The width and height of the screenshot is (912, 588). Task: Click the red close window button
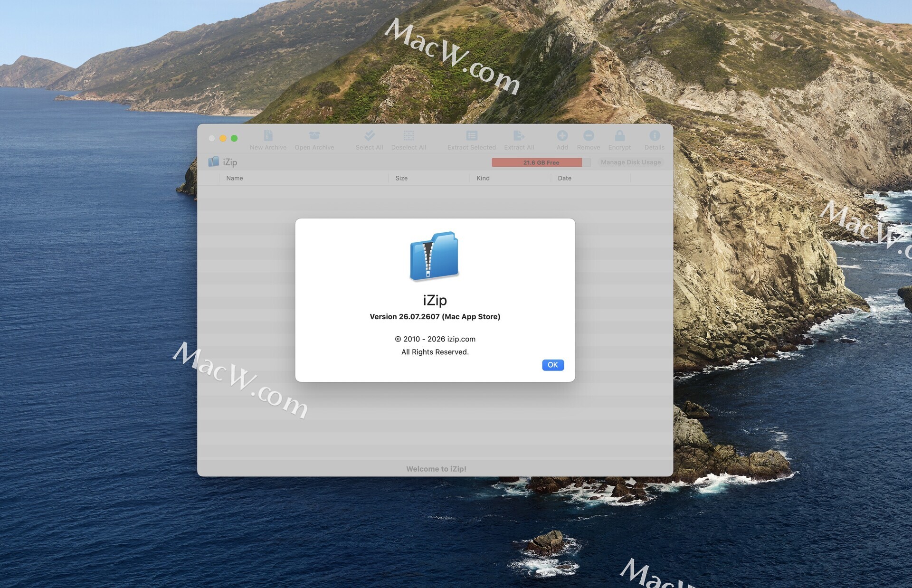click(211, 138)
